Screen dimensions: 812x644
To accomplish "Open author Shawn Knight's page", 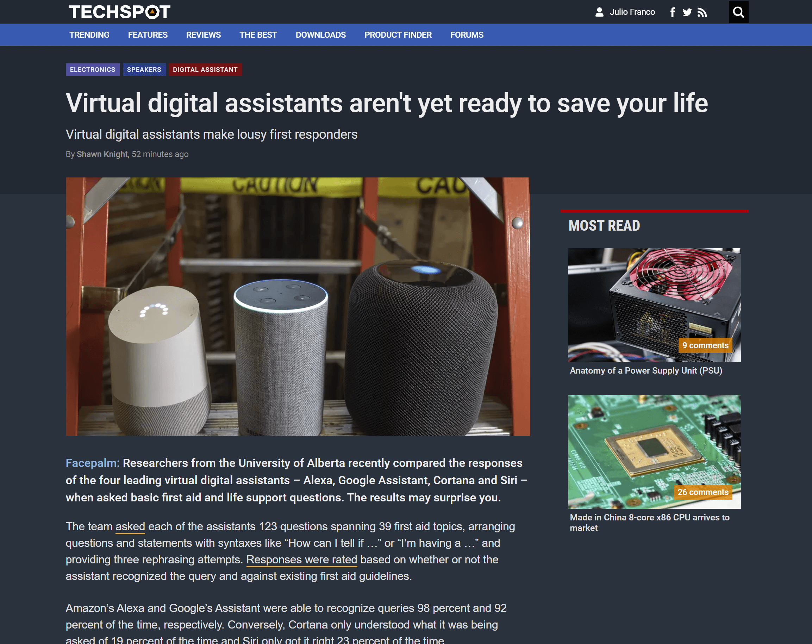I will click(x=102, y=155).
